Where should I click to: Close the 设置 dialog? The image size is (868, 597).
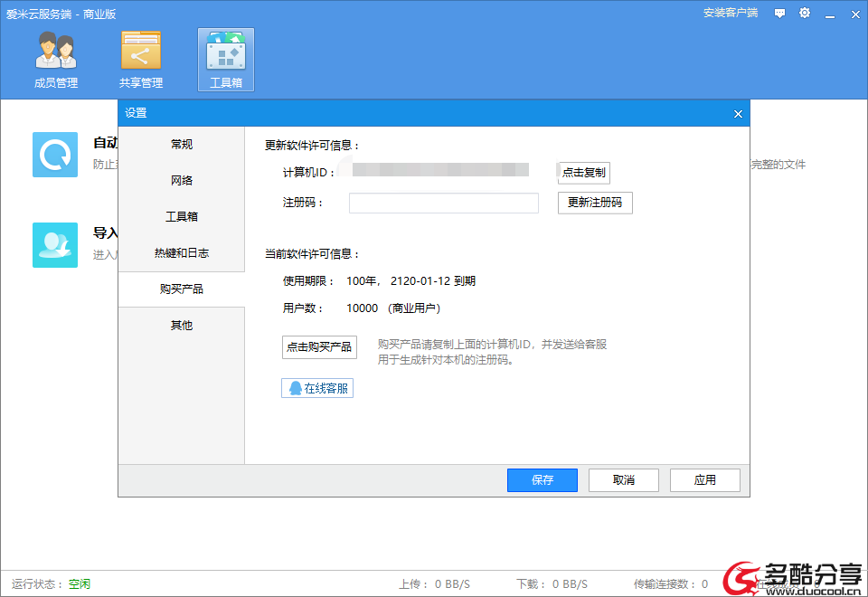pyautogui.click(x=738, y=114)
